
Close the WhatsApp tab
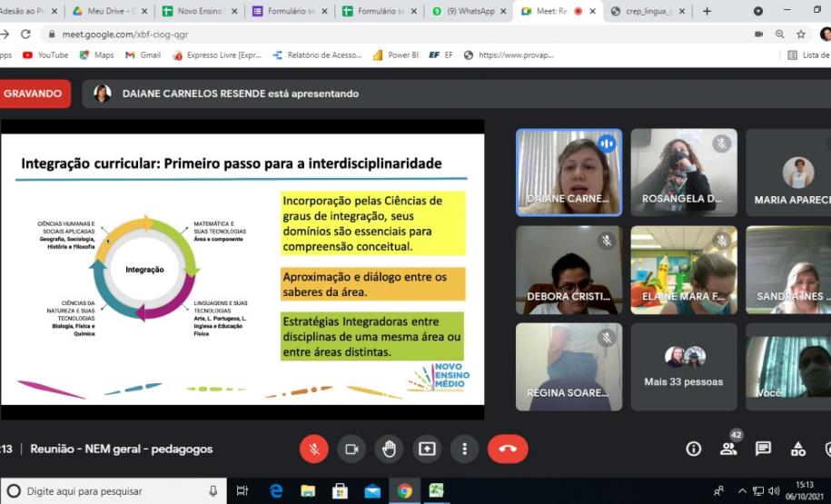coord(503,11)
